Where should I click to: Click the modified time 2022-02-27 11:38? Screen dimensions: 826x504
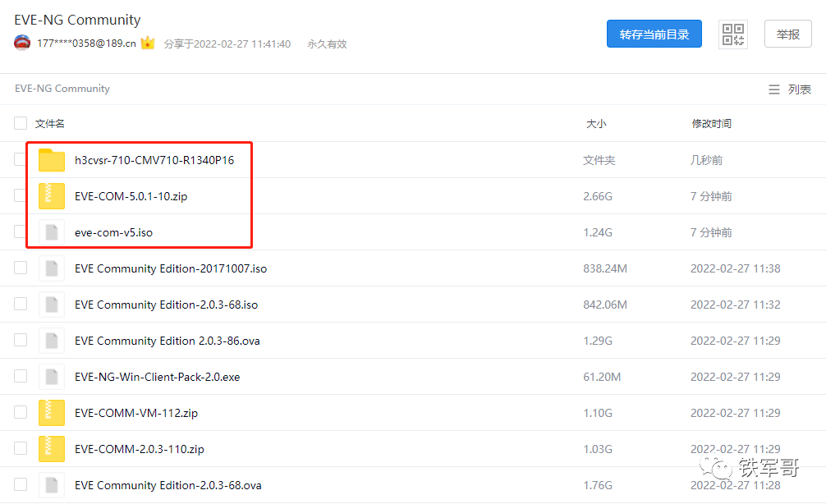[x=736, y=268]
